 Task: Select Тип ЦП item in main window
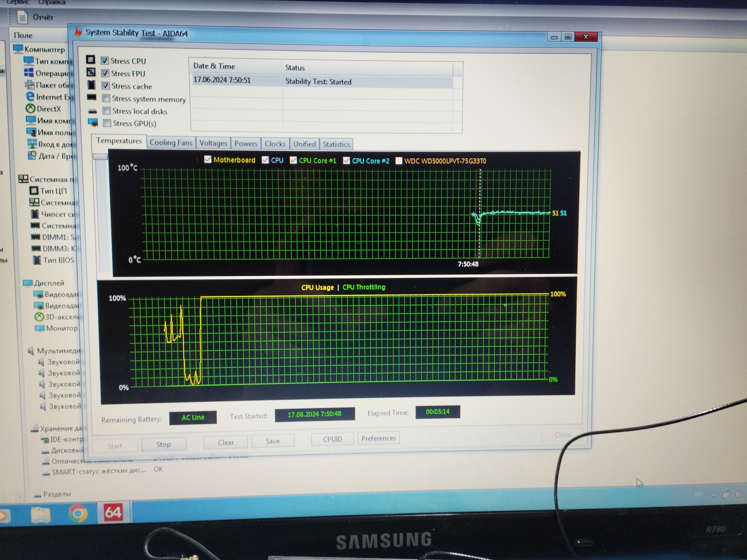[x=53, y=191]
